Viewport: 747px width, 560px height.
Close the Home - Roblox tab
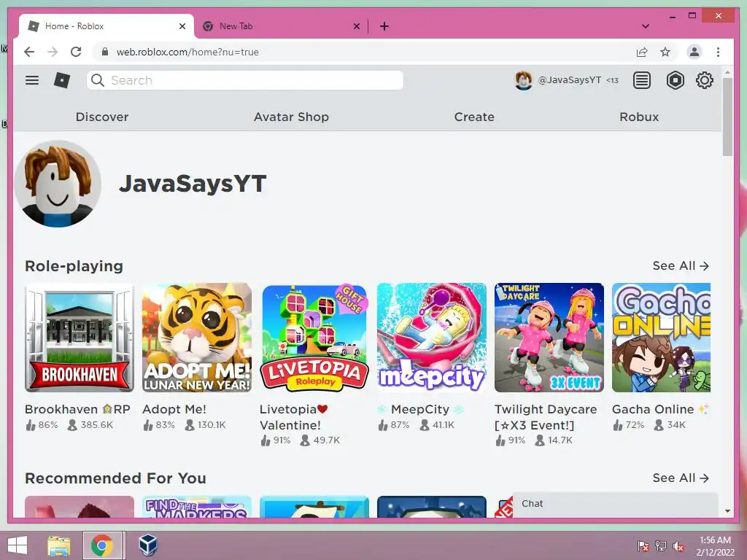point(182,26)
